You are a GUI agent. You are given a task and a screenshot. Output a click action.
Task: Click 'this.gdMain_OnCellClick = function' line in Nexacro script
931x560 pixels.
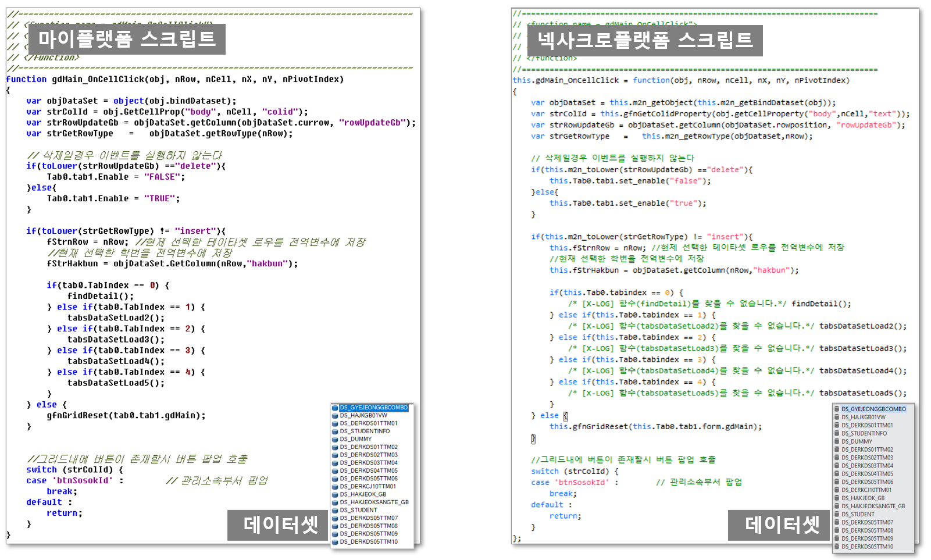point(681,80)
